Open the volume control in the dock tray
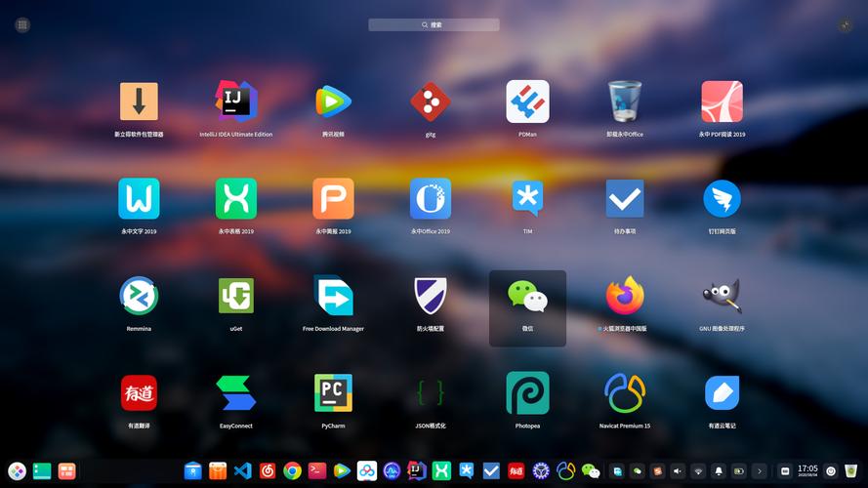 pyautogui.click(x=677, y=471)
